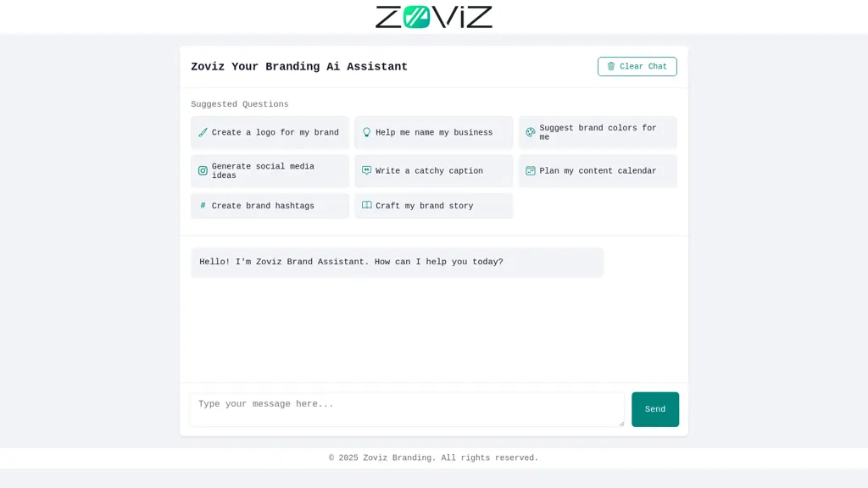
Task: Select the Instagram icon on social media ideas
Action: point(203,170)
